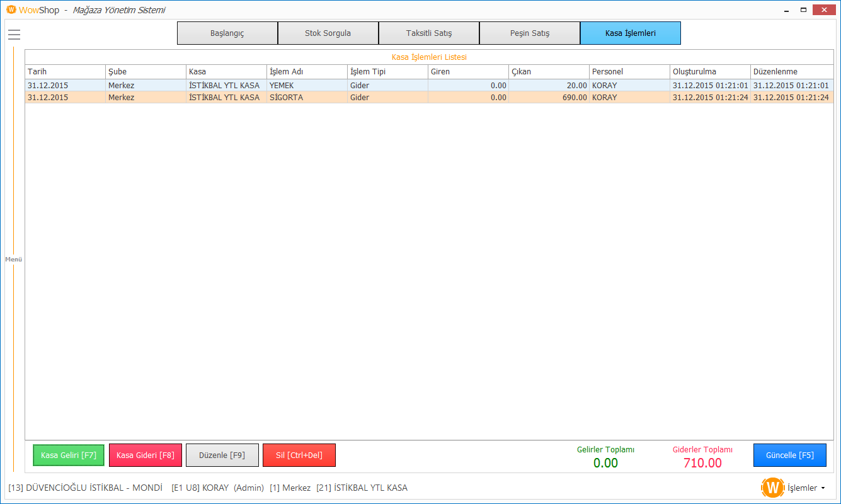Screen dimensions: 841x504
Task: Click the Kasa İşlemleri tab
Action: click(x=630, y=33)
